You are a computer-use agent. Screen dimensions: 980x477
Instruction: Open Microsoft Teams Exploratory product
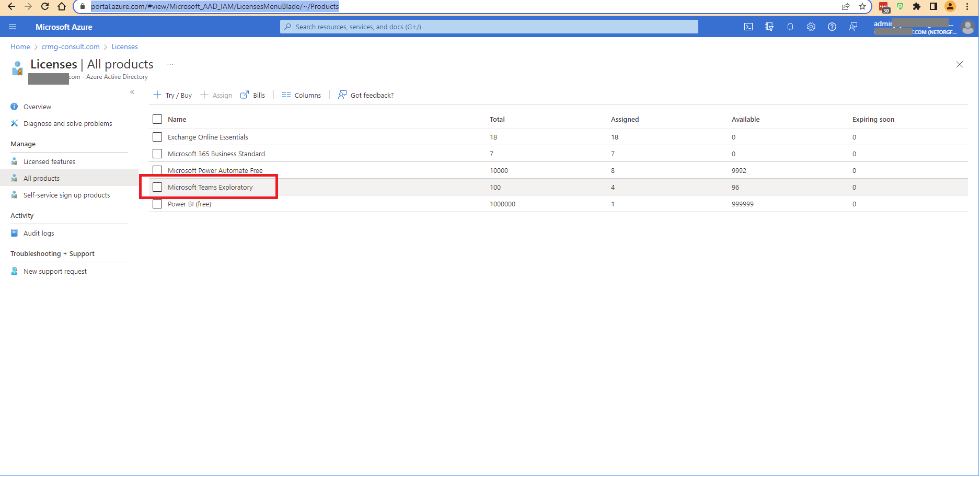point(210,187)
